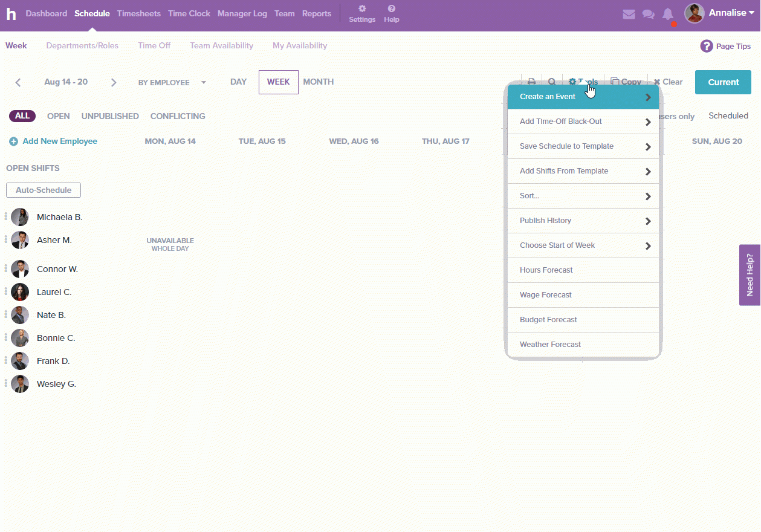The height and width of the screenshot is (532, 761).
Task: Click Bonnie C.'s avatar
Action: point(20,338)
